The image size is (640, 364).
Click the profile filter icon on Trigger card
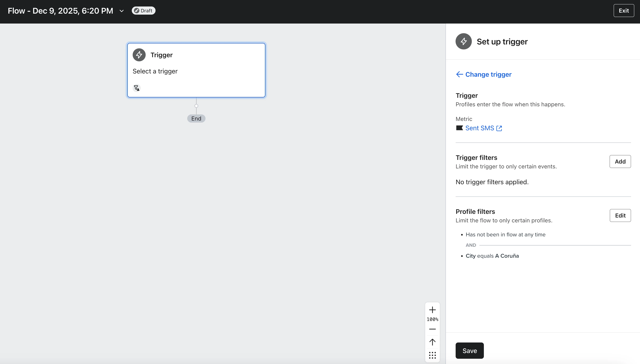click(x=137, y=88)
